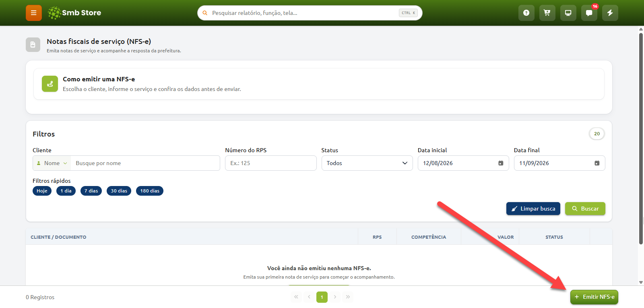Click the green Buscar button

tap(585, 209)
